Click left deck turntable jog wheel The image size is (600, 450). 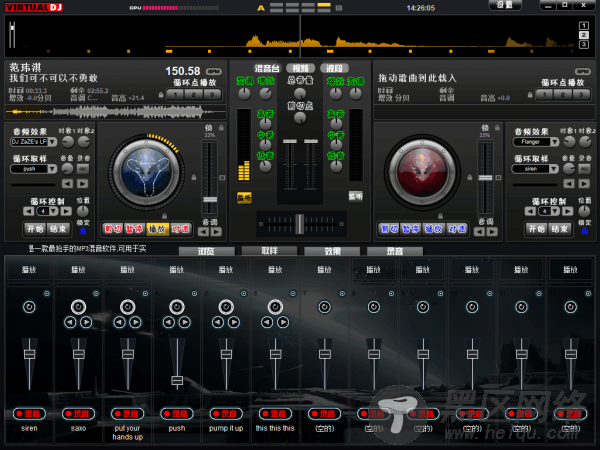pyautogui.click(x=147, y=173)
